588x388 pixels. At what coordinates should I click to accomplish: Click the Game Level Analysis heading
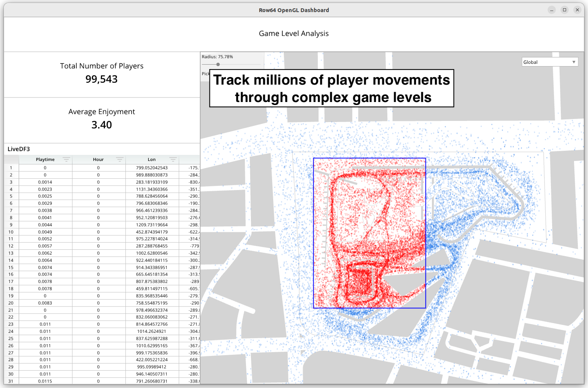[294, 33]
